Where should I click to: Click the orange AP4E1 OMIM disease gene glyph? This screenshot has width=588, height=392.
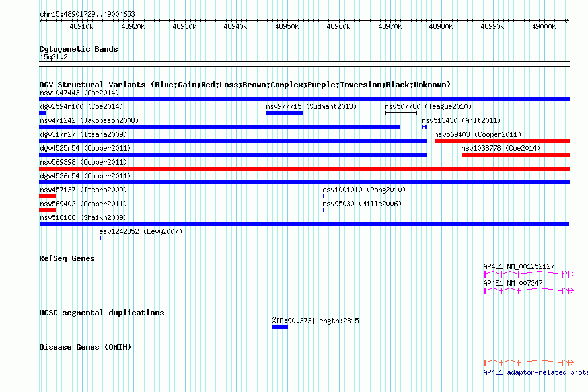point(529,362)
